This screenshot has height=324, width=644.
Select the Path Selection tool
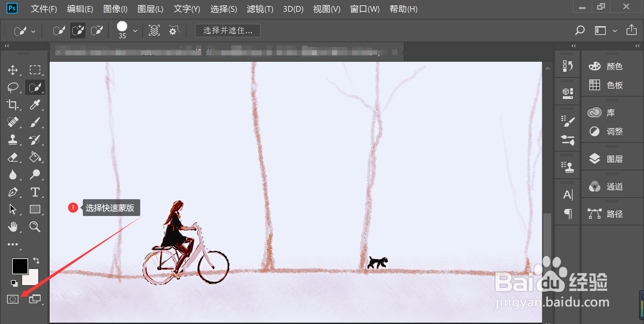pyautogui.click(x=13, y=209)
